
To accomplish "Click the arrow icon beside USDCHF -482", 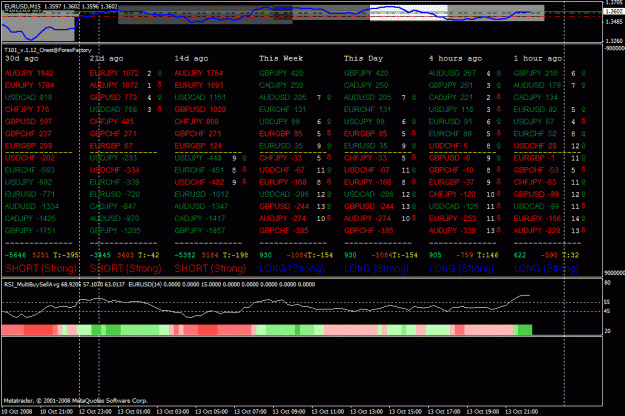I will 244,182.
